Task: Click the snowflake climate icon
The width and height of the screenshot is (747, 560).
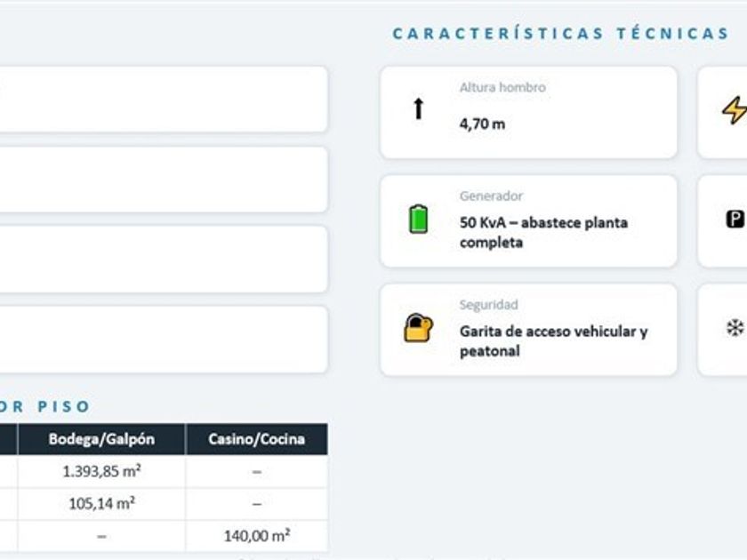Action: [735, 328]
